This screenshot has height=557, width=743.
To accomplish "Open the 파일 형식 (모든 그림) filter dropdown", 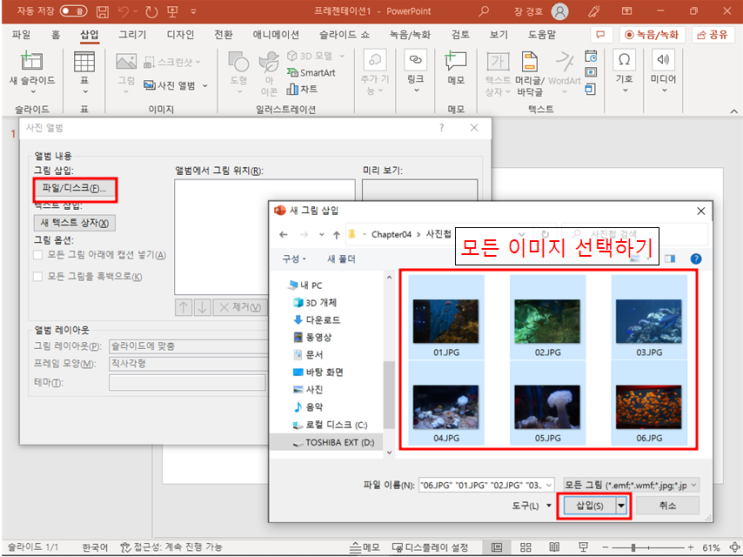I will pos(631,484).
